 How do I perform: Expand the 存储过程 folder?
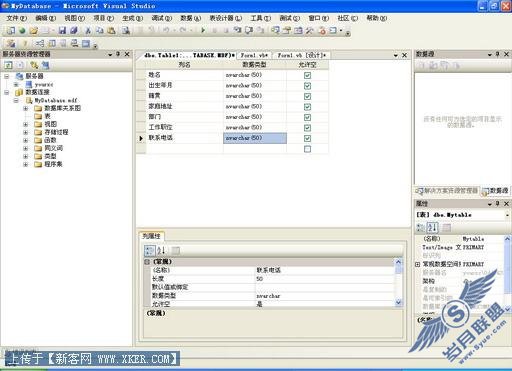click(26, 132)
